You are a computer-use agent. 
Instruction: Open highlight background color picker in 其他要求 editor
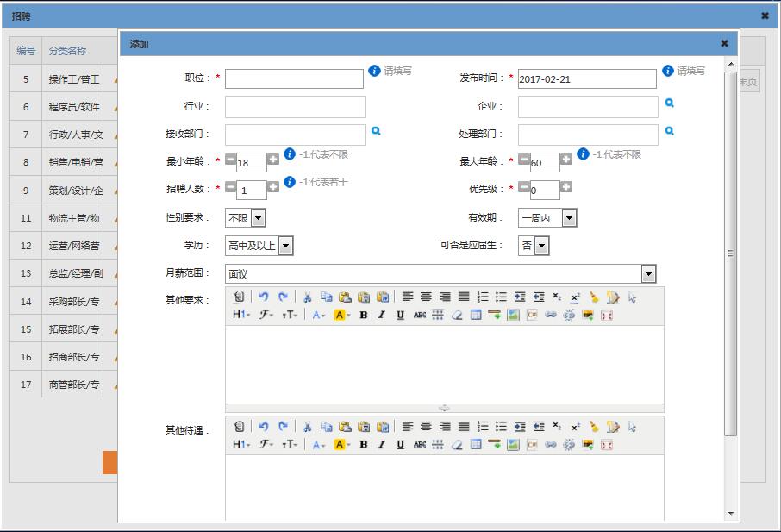[342, 316]
